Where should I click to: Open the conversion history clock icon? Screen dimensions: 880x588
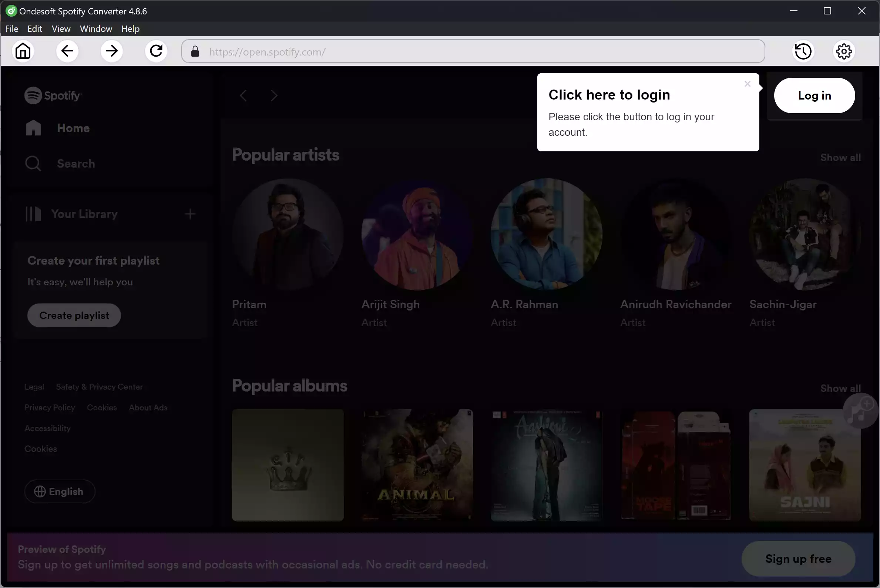click(803, 51)
